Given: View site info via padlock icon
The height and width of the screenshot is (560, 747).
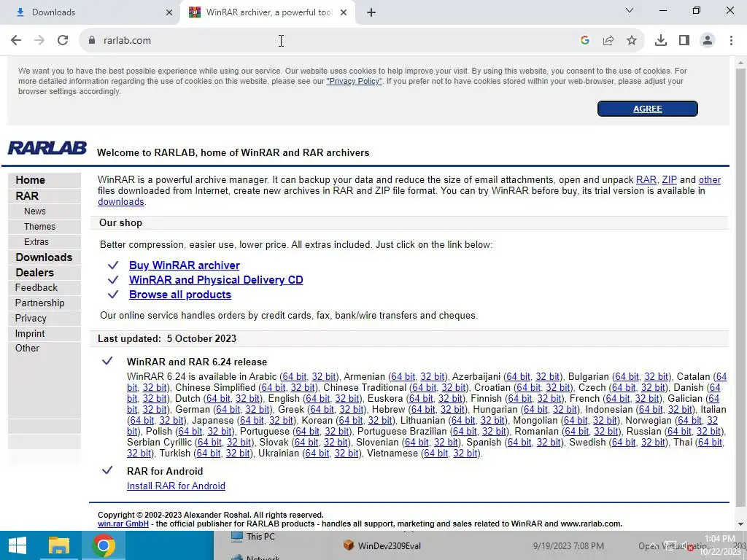Looking at the screenshot, I should (x=92, y=41).
